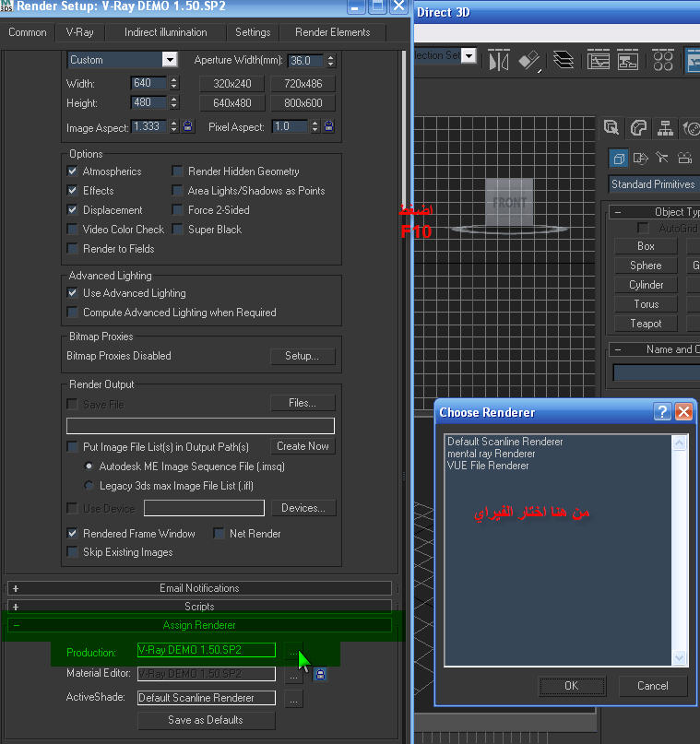The width and height of the screenshot is (700, 744).
Task: Open the Curve Editor toolbar icon
Action: pyautogui.click(x=598, y=61)
